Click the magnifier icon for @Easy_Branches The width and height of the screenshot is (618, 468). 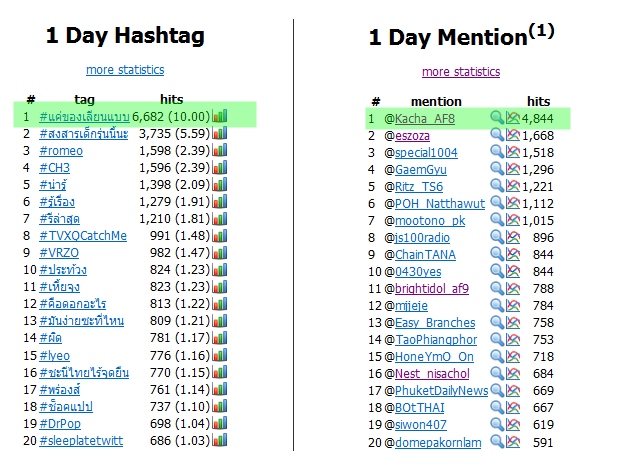497,322
